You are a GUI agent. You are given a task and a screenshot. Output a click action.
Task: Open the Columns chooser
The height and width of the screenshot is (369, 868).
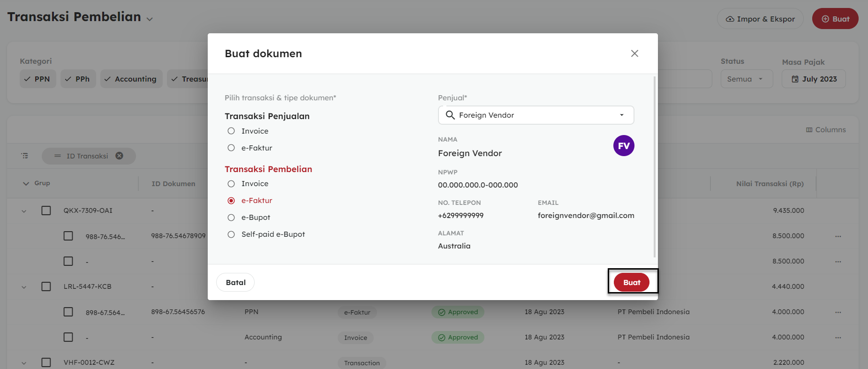[826, 130]
